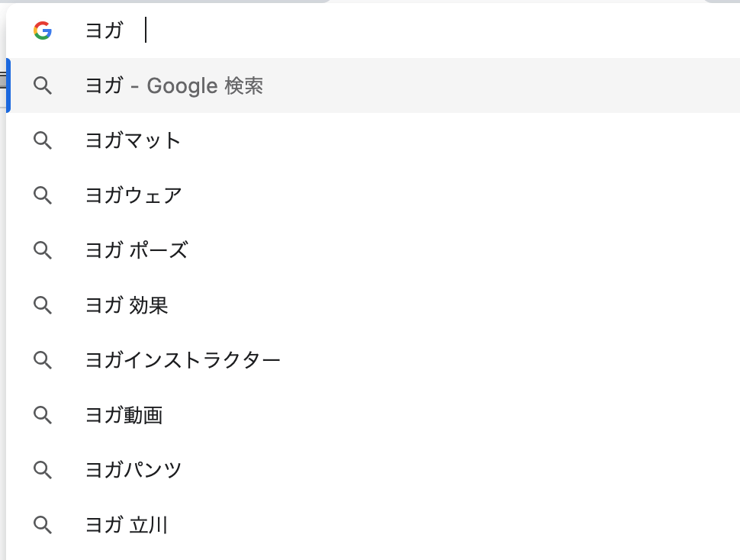Choose the ヨガインストラクター suggestion
Viewport: 740px width, 560px height.
coord(183,360)
